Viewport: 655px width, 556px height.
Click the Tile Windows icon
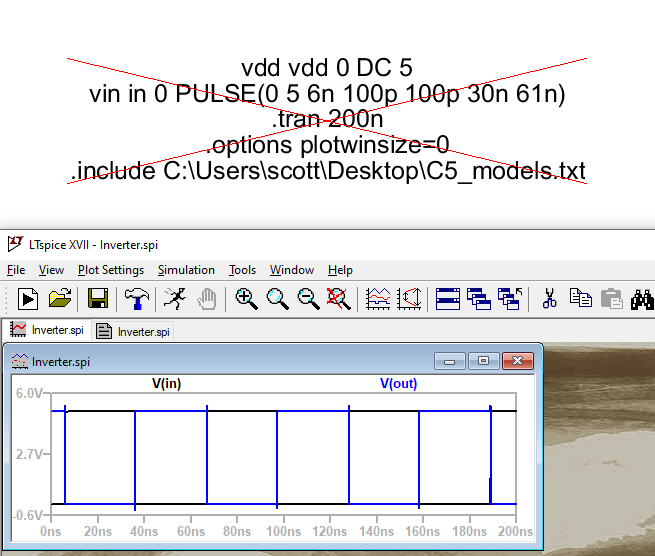tap(448, 298)
